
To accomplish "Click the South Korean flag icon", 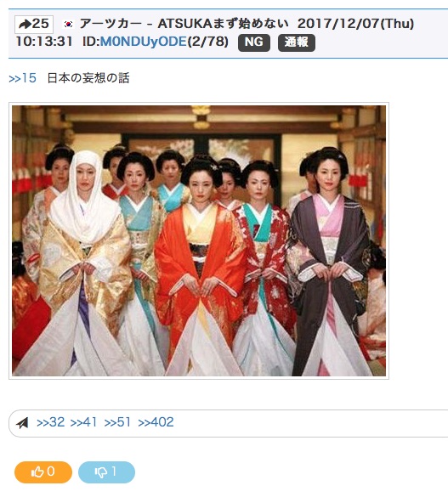I will click(x=68, y=24).
